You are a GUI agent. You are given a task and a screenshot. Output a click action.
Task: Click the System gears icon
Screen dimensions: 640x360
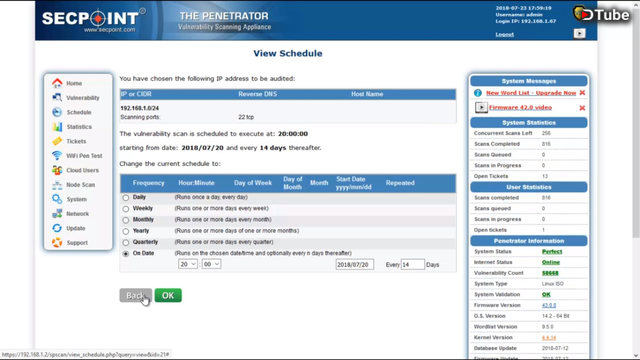(57, 199)
